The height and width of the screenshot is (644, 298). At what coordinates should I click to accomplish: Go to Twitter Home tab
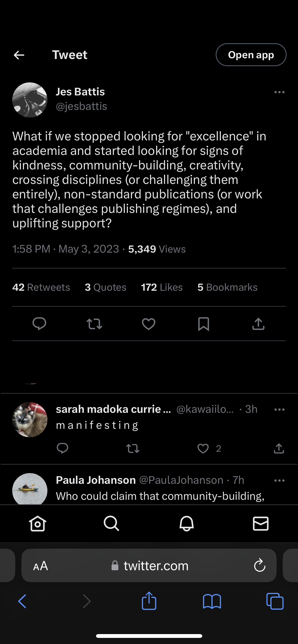click(x=37, y=523)
